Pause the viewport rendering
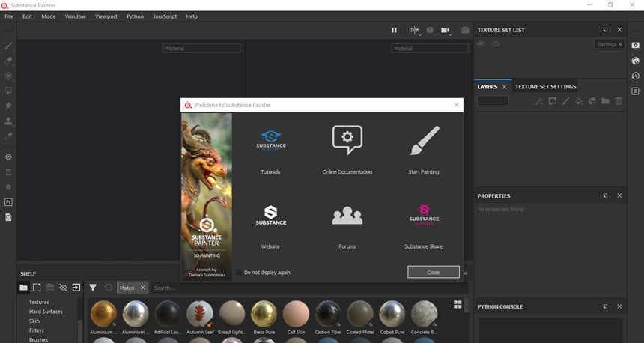This screenshot has height=343, width=644. (x=394, y=30)
